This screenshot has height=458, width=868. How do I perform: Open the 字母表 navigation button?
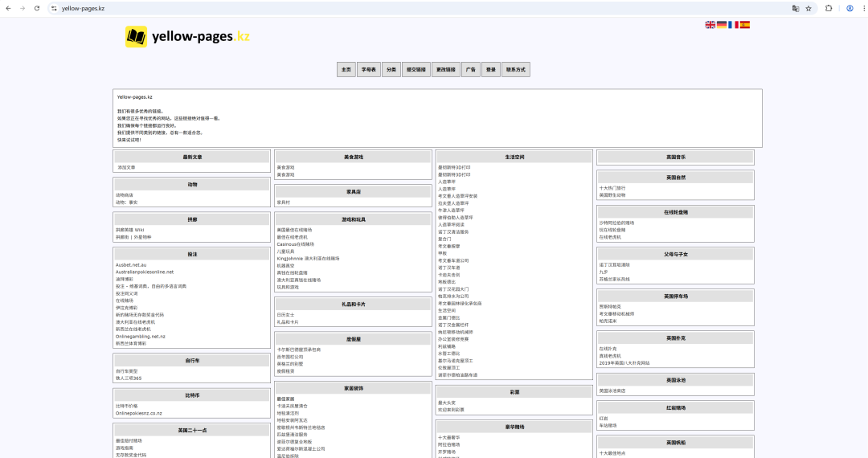coord(369,70)
